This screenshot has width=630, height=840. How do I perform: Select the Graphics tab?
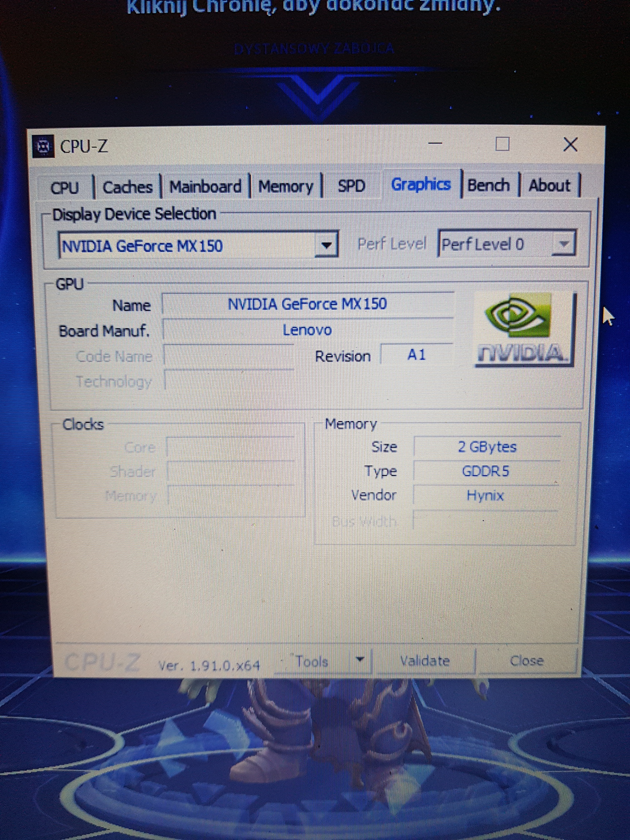tap(421, 185)
